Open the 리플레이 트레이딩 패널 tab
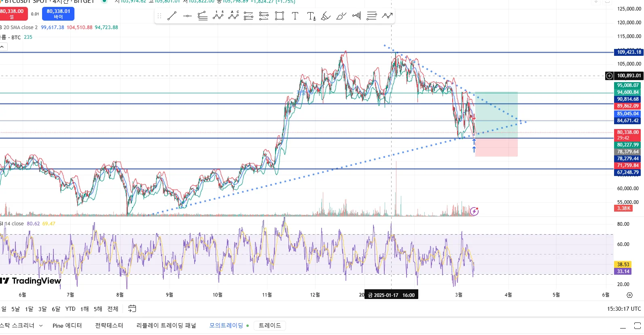 click(166, 326)
